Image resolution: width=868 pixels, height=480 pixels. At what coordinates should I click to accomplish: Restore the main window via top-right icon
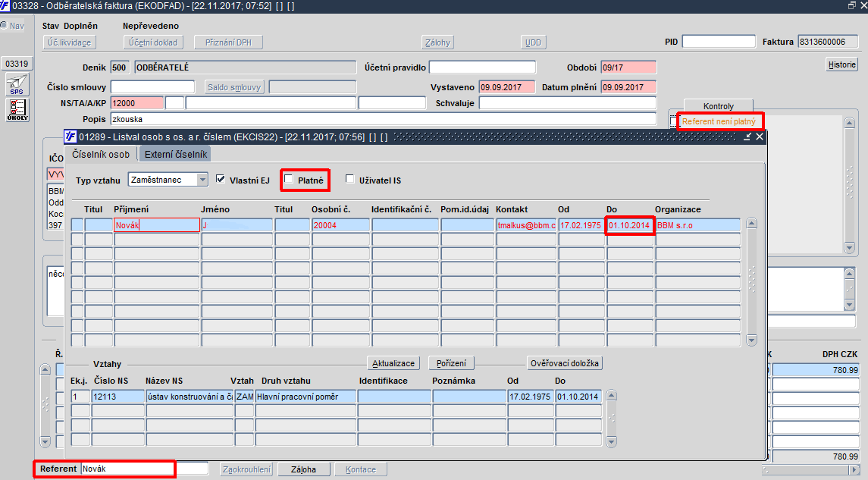pyautogui.click(x=852, y=5)
